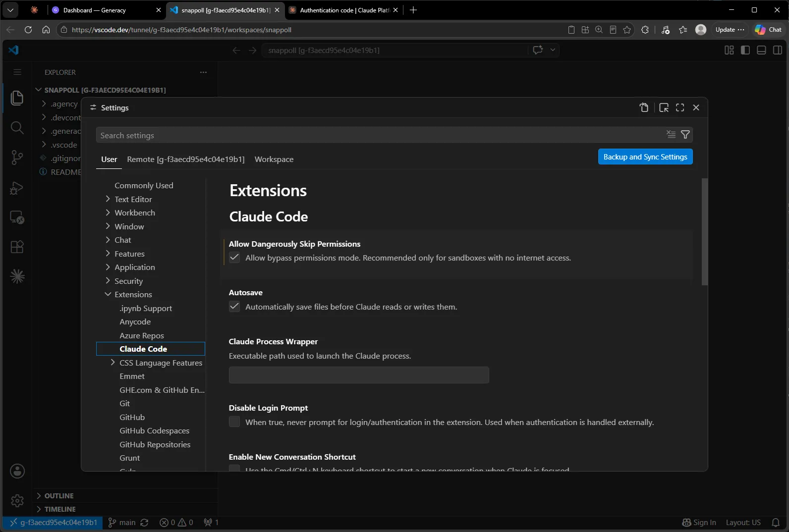Uncheck the Autosave checkbox
Screen dimensions: 789x532
click(234, 307)
